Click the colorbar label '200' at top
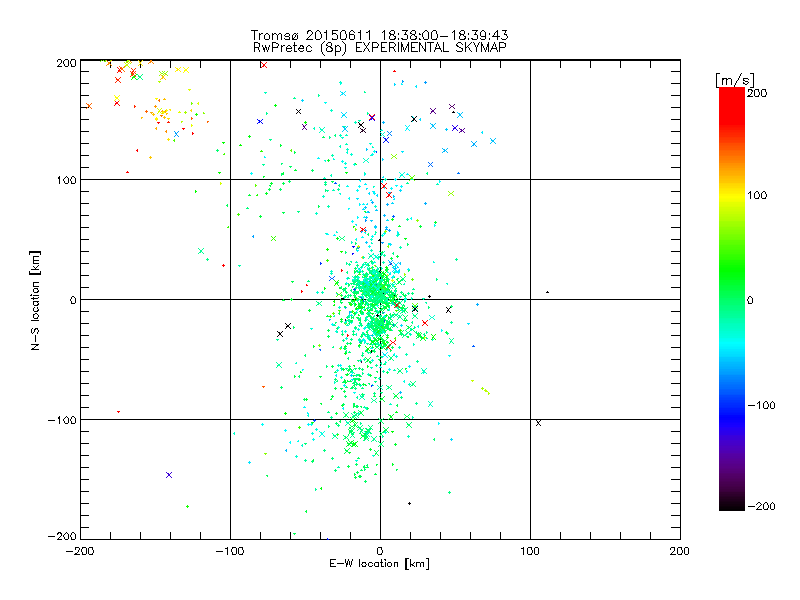The width and height of the screenshot is (800, 600). (757, 93)
